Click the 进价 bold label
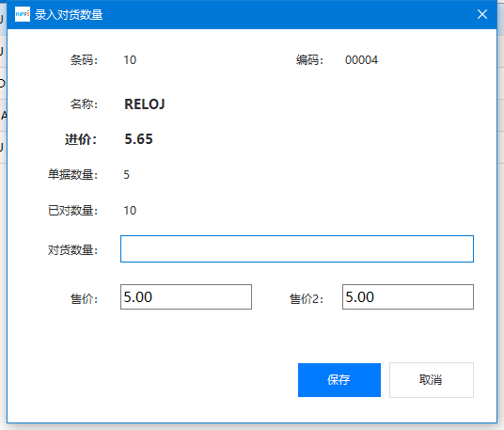The width and height of the screenshot is (504, 430). [x=81, y=139]
